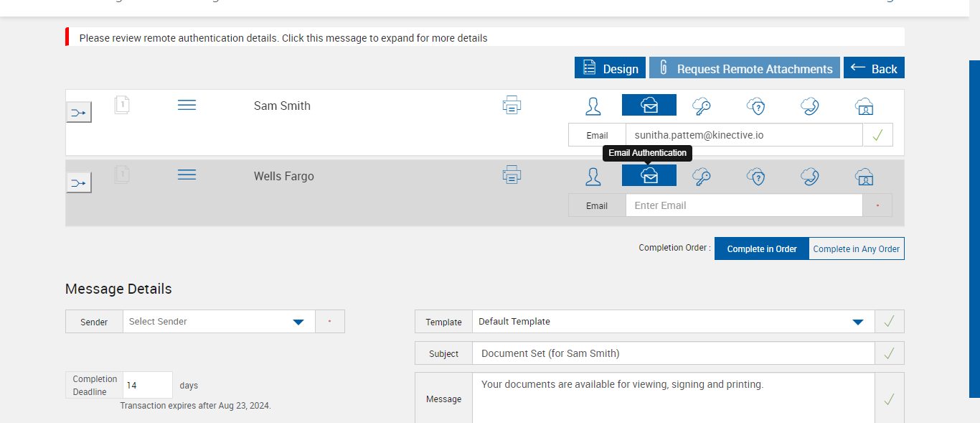Expand the remote authentication review message
Screen dimensions: 980x423
point(283,38)
